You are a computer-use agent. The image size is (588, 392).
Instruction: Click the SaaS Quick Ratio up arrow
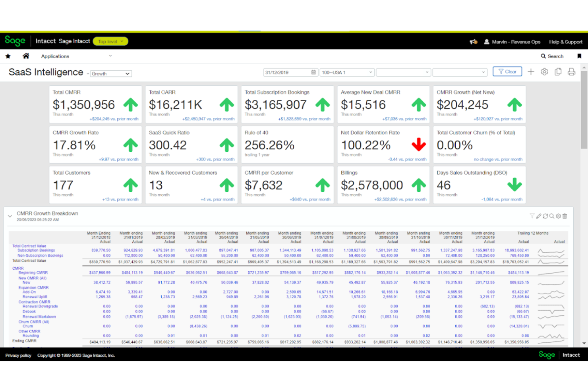[x=227, y=145]
